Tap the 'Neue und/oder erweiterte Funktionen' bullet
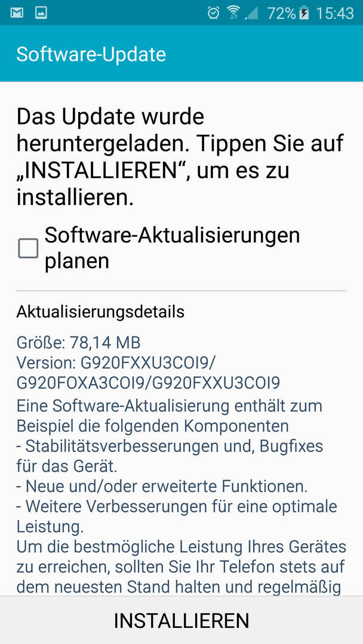Screen dimensions: 363x644 (162, 487)
